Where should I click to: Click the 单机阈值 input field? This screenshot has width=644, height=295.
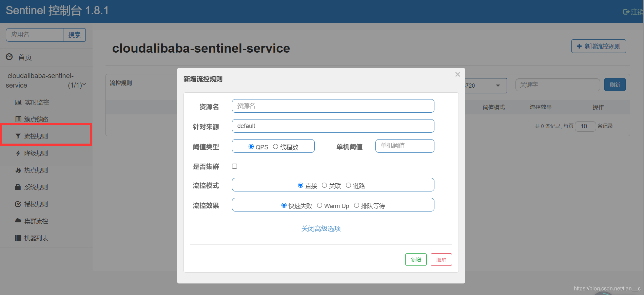(x=405, y=146)
